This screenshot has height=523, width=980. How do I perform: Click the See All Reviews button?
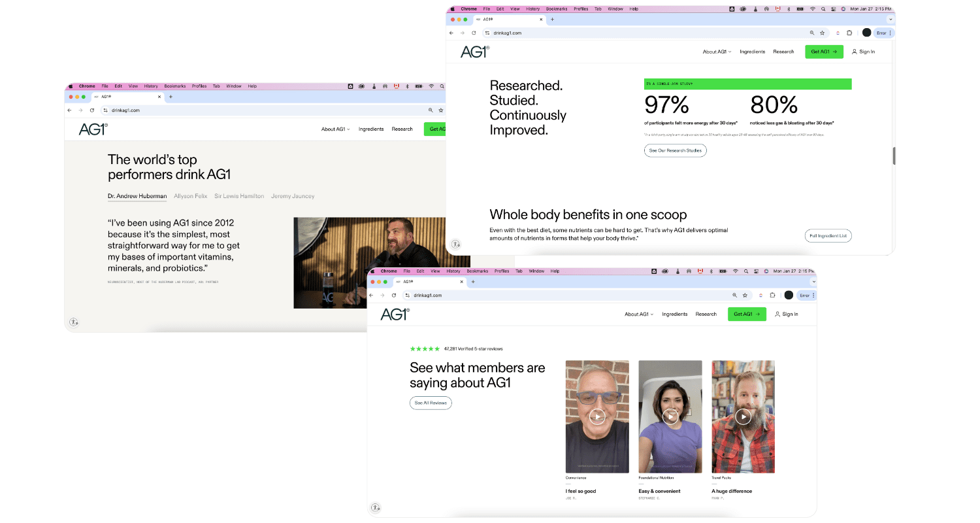pos(431,403)
